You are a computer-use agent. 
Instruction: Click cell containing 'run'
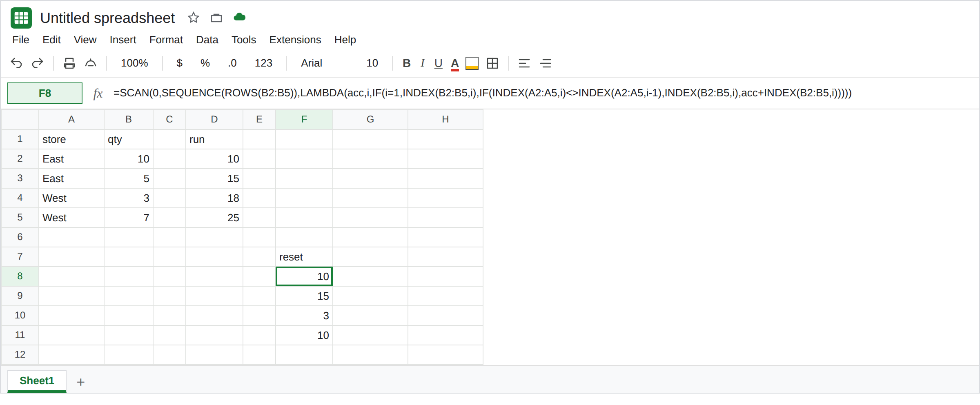pos(214,139)
